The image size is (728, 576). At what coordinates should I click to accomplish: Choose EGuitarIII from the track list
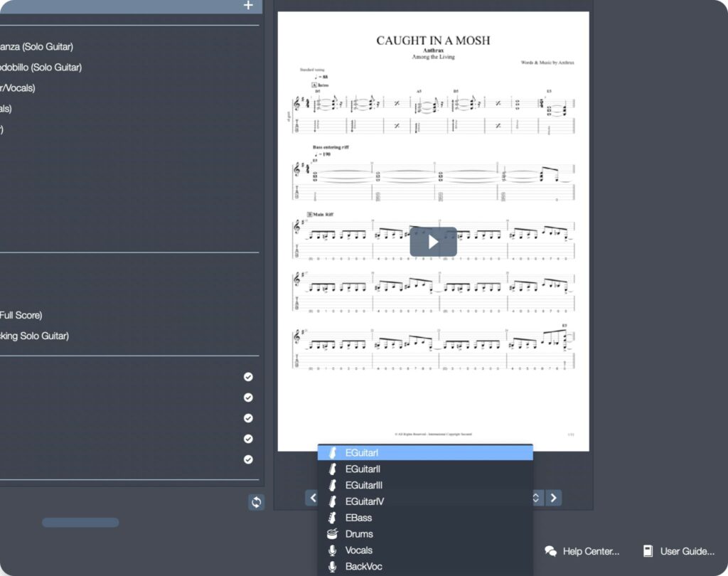pos(425,486)
